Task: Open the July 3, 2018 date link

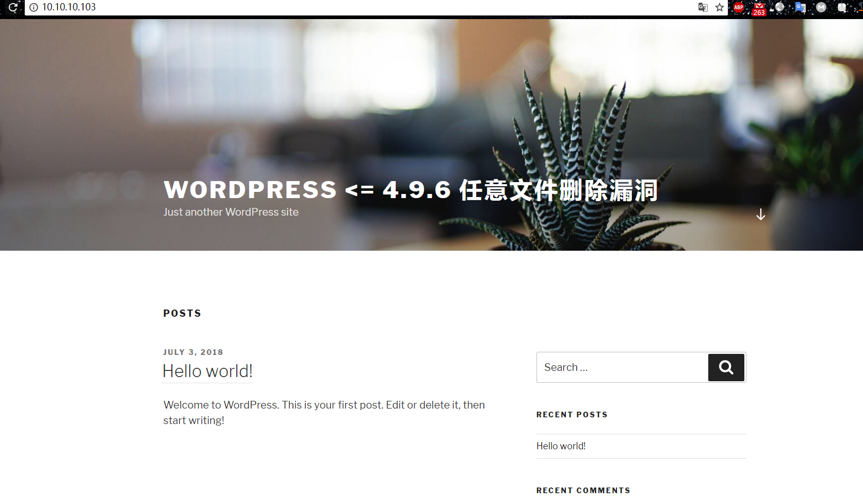Action: tap(193, 352)
